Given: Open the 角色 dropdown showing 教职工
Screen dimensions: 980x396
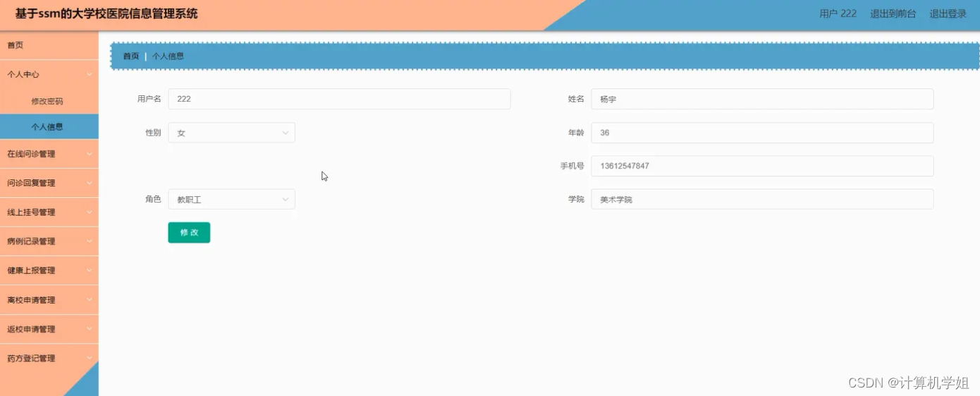Looking at the screenshot, I should point(231,200).
